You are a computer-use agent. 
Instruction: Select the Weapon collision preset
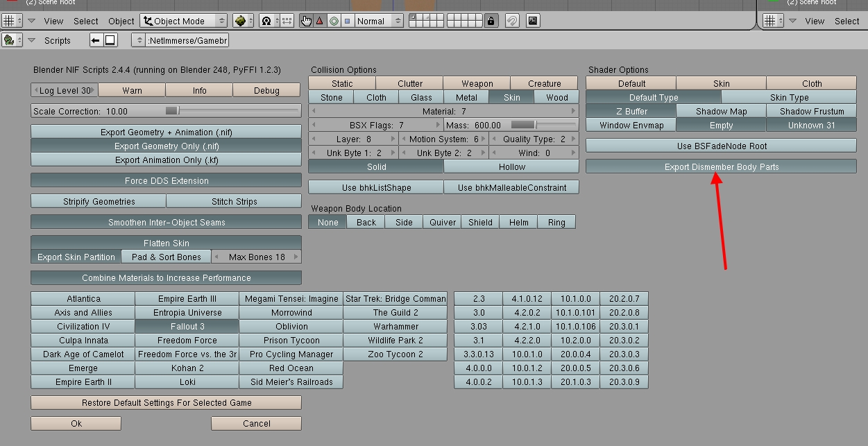477,83
